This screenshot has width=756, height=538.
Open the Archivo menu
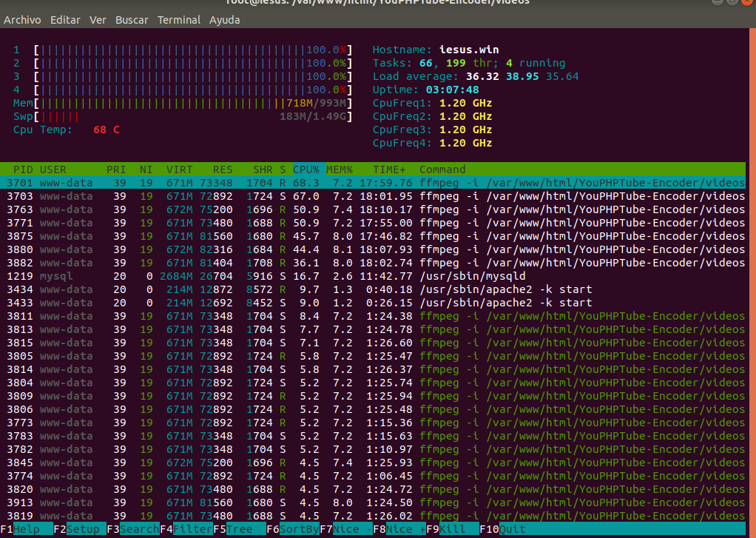tap(22, 20)
